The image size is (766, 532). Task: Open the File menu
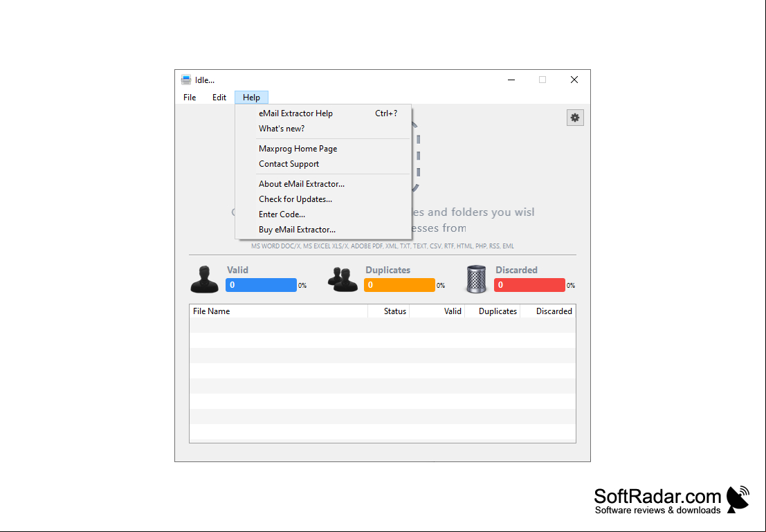[190, 98]
